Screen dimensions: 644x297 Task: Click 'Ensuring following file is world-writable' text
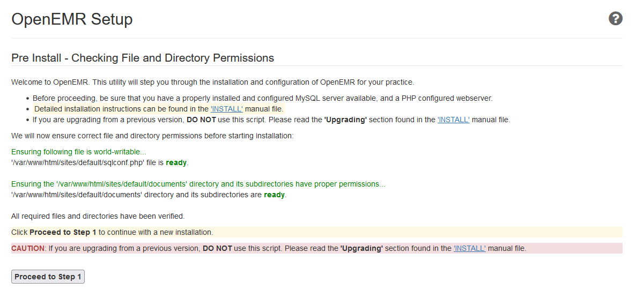(x=78, y=152)
